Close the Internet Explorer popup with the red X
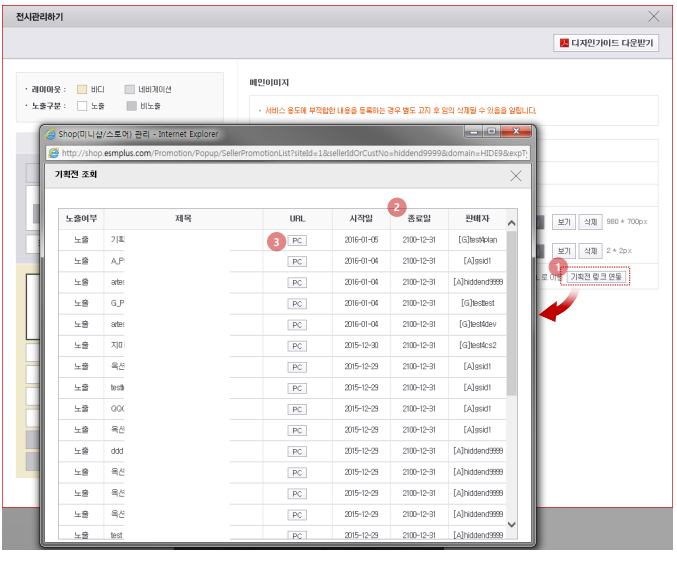This screenshot has width=677, height=580. [516, 131]
